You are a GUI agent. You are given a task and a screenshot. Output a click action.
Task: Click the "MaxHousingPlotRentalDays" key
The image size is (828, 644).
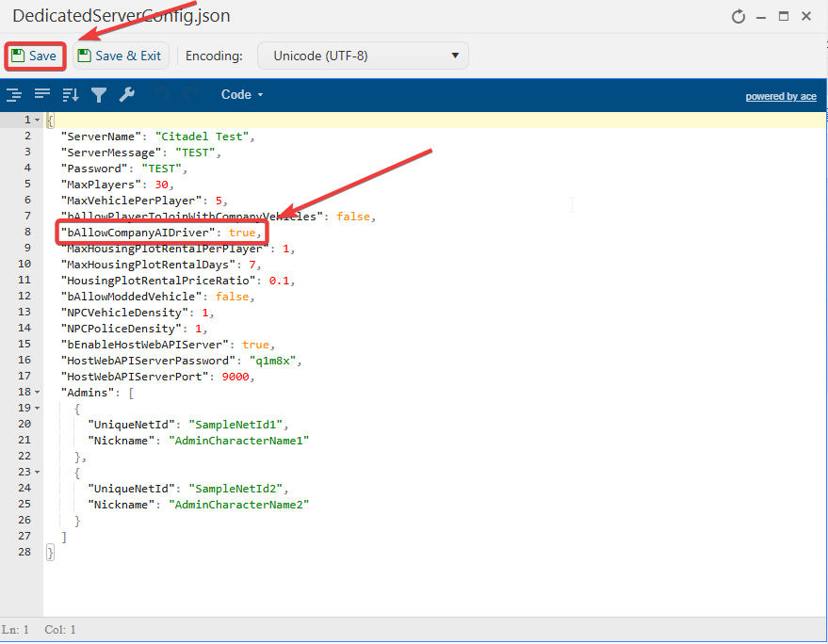[148, 265]
